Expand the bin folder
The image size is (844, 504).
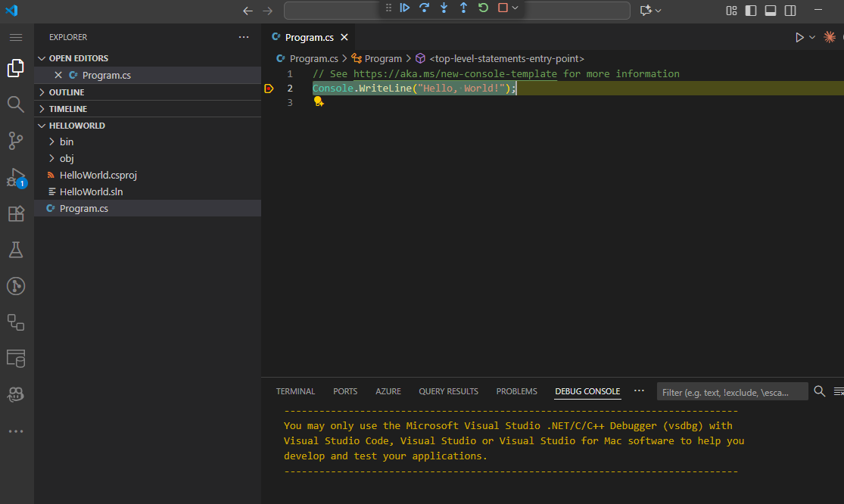tap(67, 142)
